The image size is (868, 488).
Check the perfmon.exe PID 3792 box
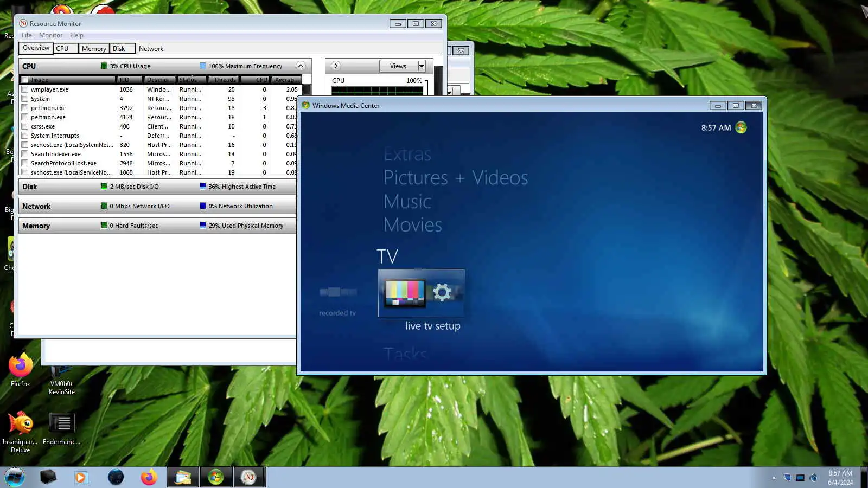coord(24,108)
